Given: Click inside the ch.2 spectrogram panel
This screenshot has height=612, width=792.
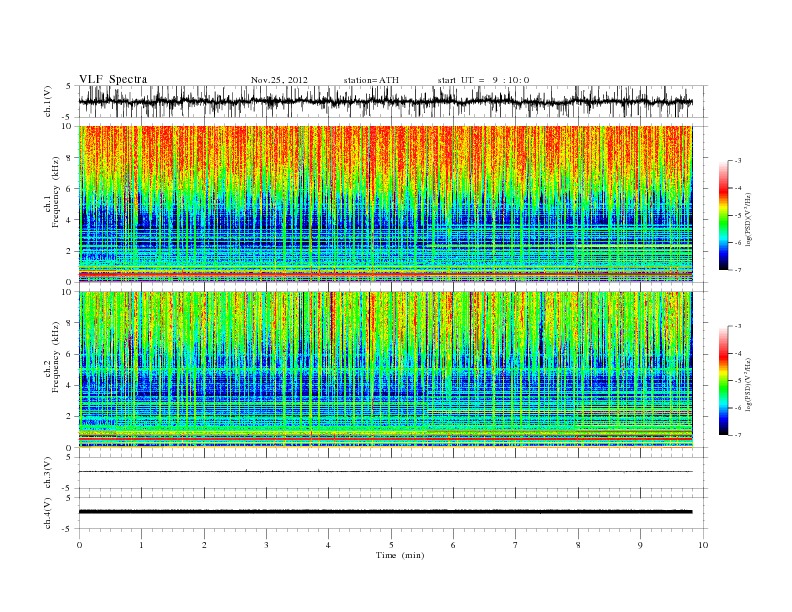Looking at the screenshot, I should [x=385, y=369].
